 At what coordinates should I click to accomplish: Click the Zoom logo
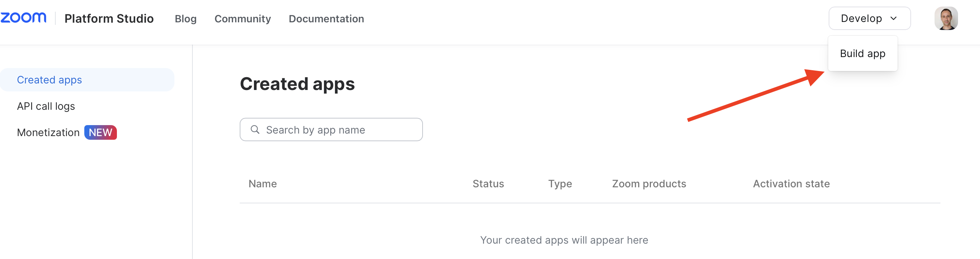point(23,18)
